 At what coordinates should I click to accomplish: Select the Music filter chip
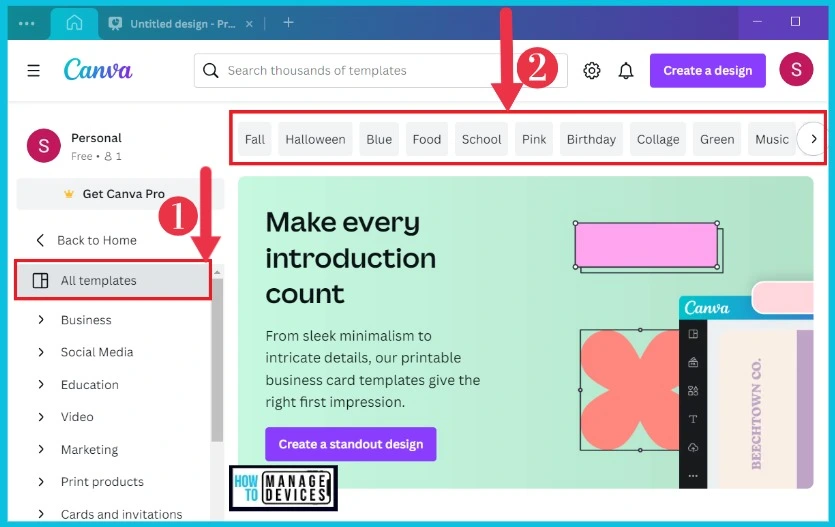tap(772, 139)
